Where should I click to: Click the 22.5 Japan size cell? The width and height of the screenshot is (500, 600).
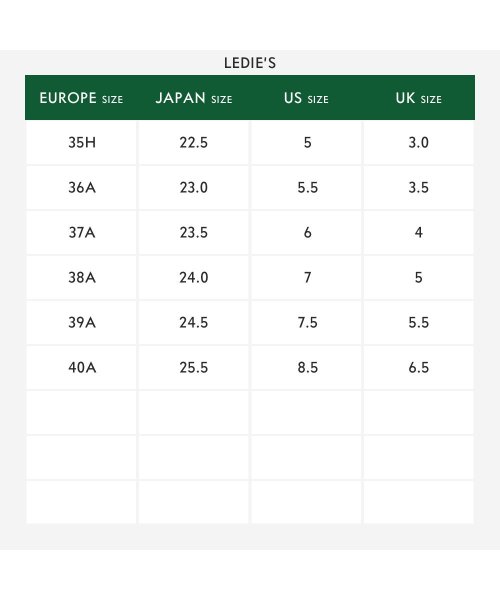(x=194, y=143)
